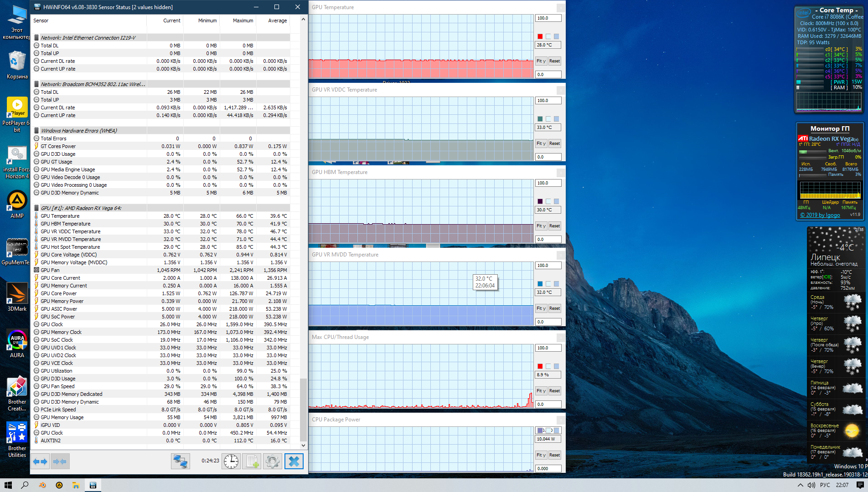Click the clock icon to reset sensor timer
The image size is (868, 492).
click(231, 461)
